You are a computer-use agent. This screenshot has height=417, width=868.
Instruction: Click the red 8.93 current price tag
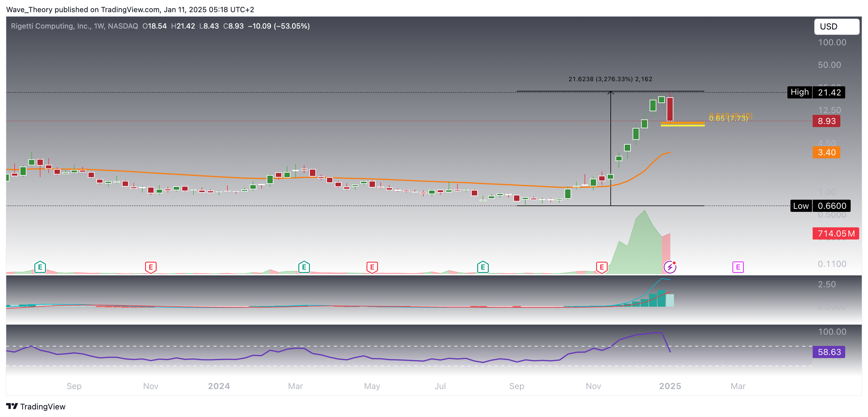click(x=826, y=121)
